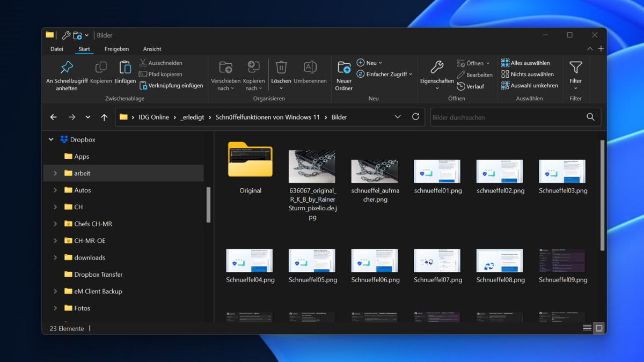The image size is (644, 362).
Task: Refresh the folder view
Action: tap(415, 117)
